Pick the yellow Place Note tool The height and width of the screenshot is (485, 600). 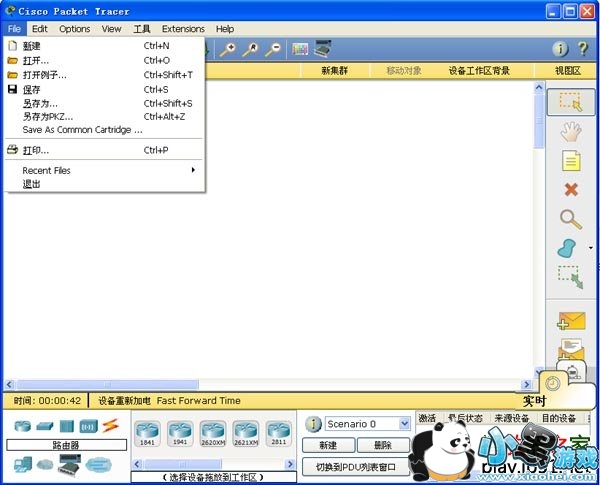570,160
